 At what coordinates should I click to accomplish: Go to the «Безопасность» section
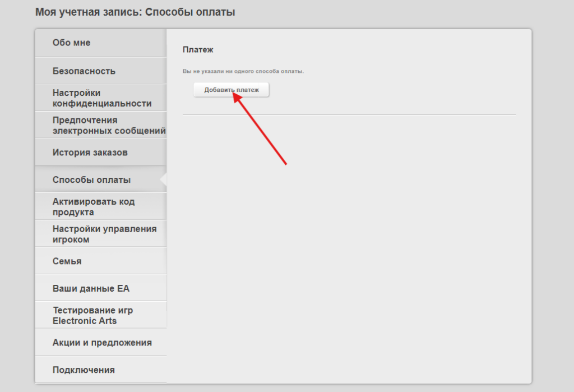coord(84,71)
